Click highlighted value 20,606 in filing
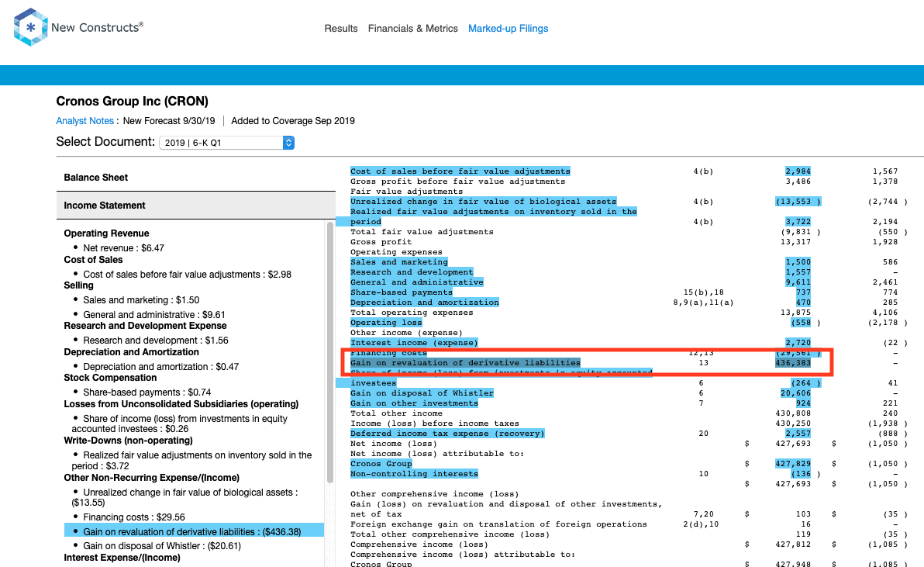 795,393
